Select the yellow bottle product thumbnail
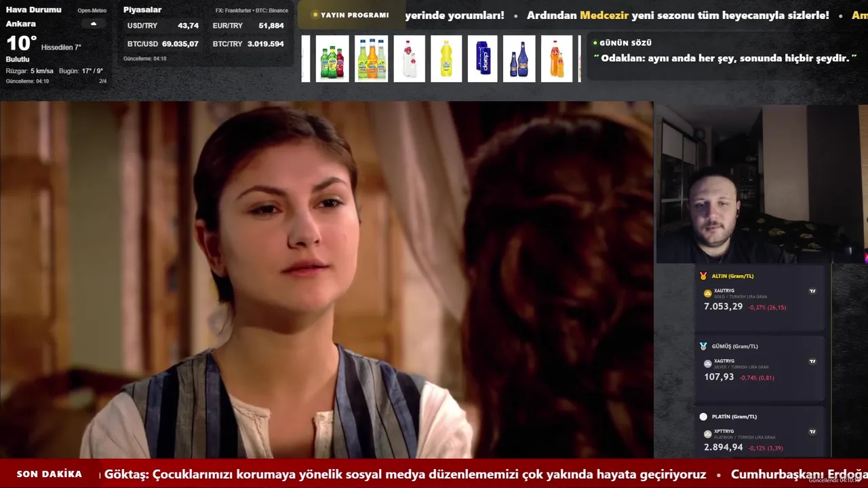The image size is (868, 488). (x=446, y=59)
